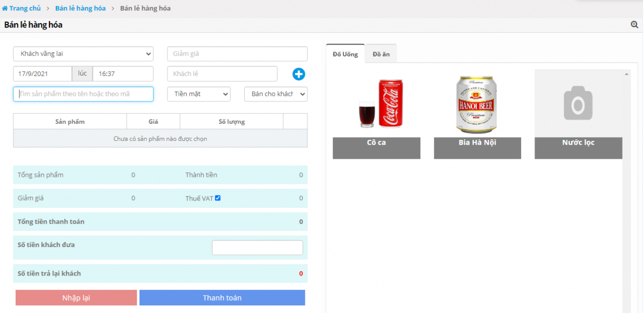Click the Nhập lại reset button
The width and height of the screenshot is (644, 313).
pyautogui.click(x=76, y=298)
